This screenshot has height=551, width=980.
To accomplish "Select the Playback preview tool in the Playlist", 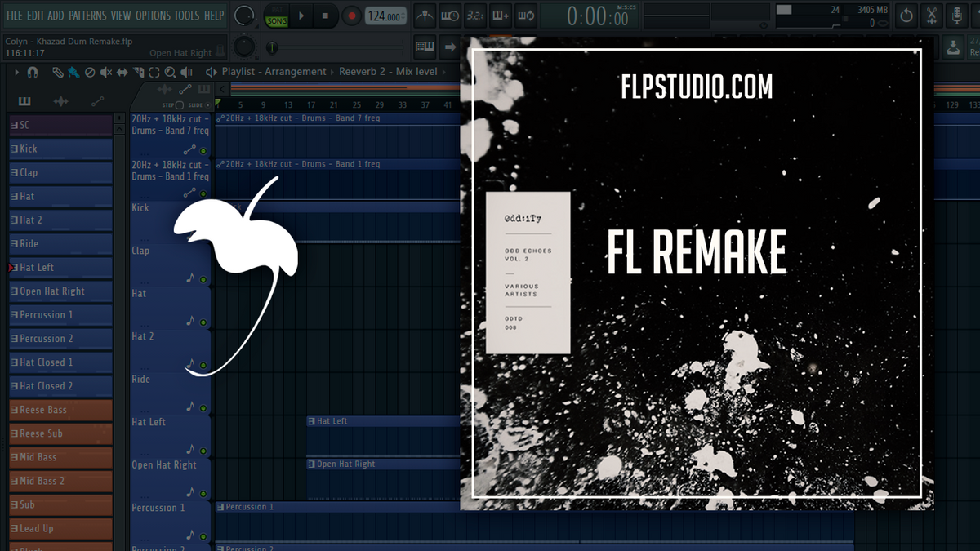I will pyautogui.click(x=185, y=72).
